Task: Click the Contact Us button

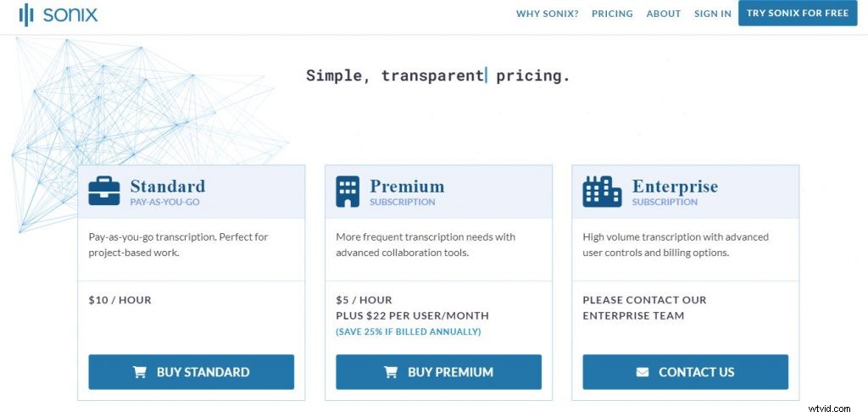Action: 685,372
